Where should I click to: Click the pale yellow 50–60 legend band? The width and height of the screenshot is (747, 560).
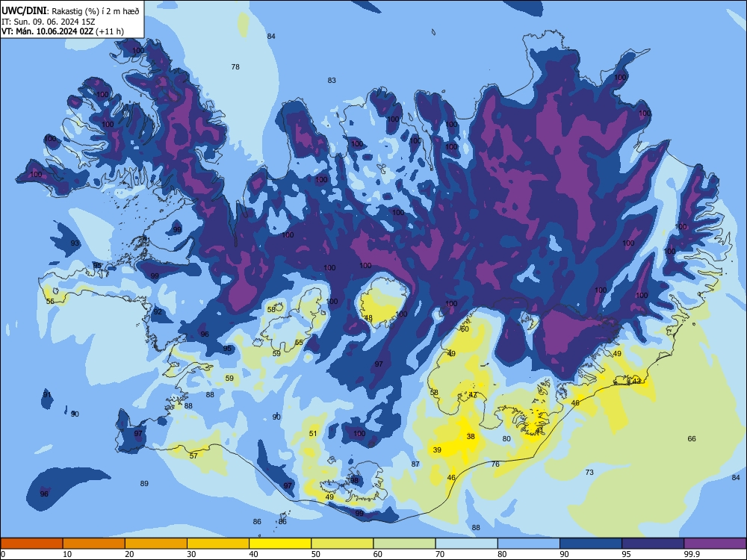click(x=342, y=544)
